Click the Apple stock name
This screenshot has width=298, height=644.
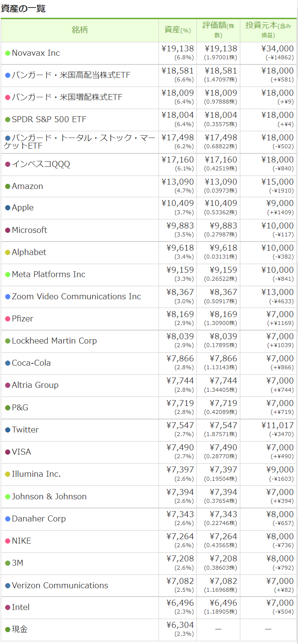click(x=23, y=208)
